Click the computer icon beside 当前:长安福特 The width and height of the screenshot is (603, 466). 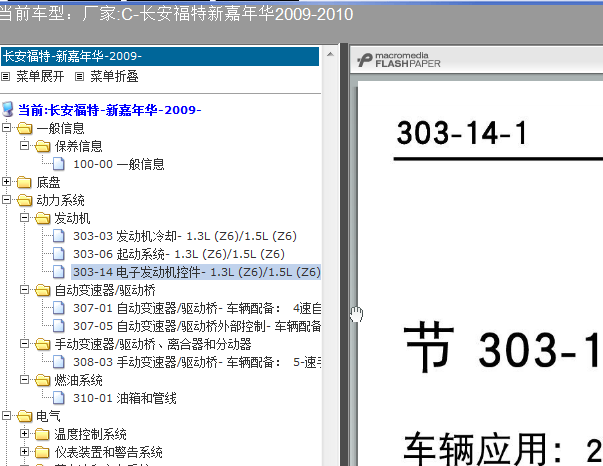[8, 110]
